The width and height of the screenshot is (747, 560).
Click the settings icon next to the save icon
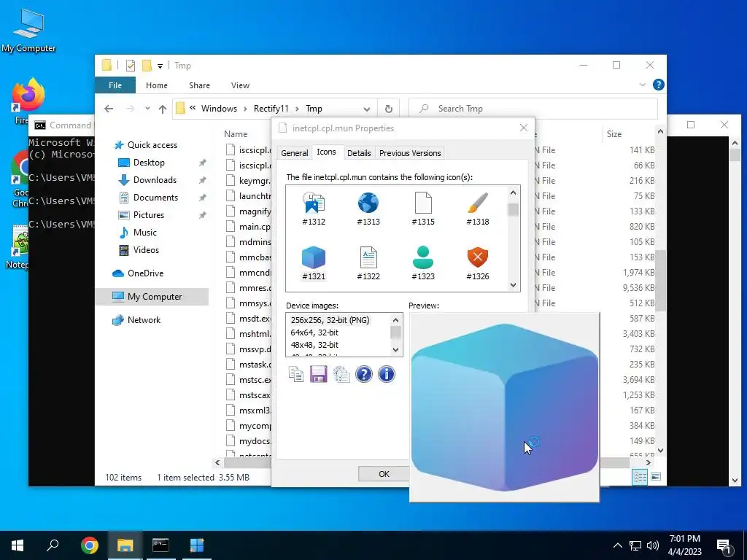tap(341, 374)
